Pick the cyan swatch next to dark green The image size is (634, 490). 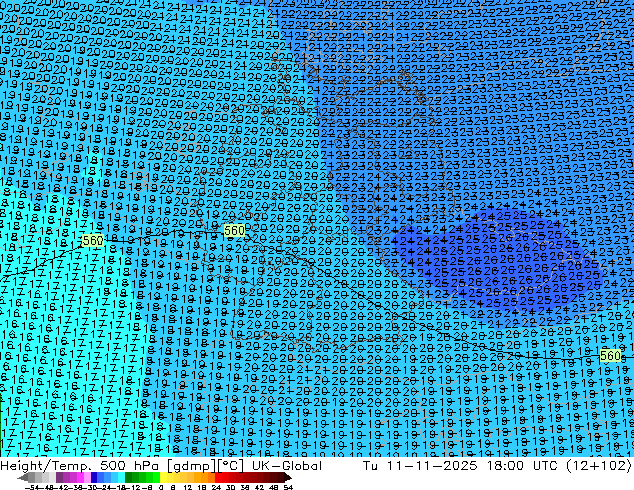[121, 478]
